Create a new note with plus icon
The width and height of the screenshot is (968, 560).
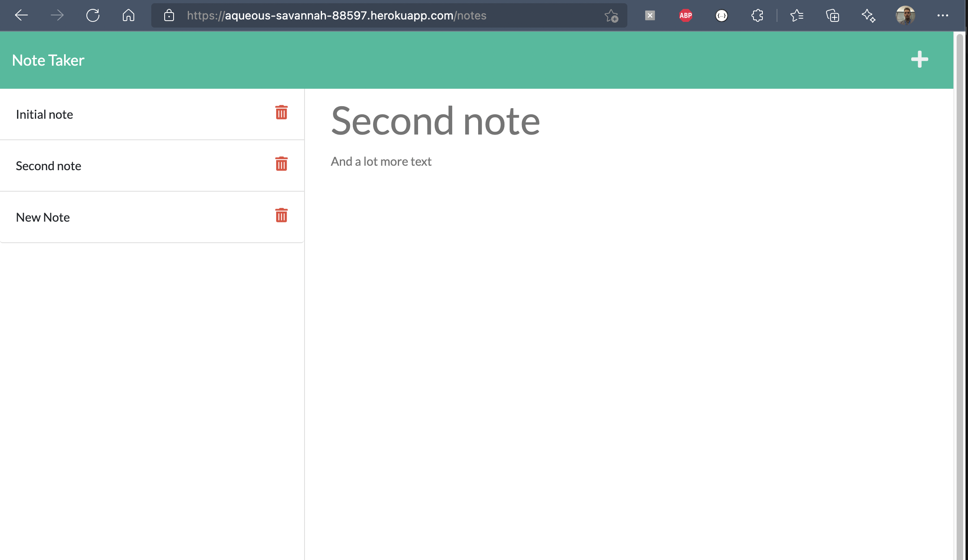919,60
